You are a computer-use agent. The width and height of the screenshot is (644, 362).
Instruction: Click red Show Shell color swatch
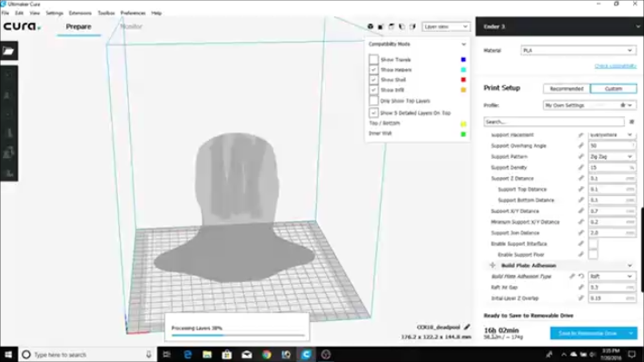point(463,80)
